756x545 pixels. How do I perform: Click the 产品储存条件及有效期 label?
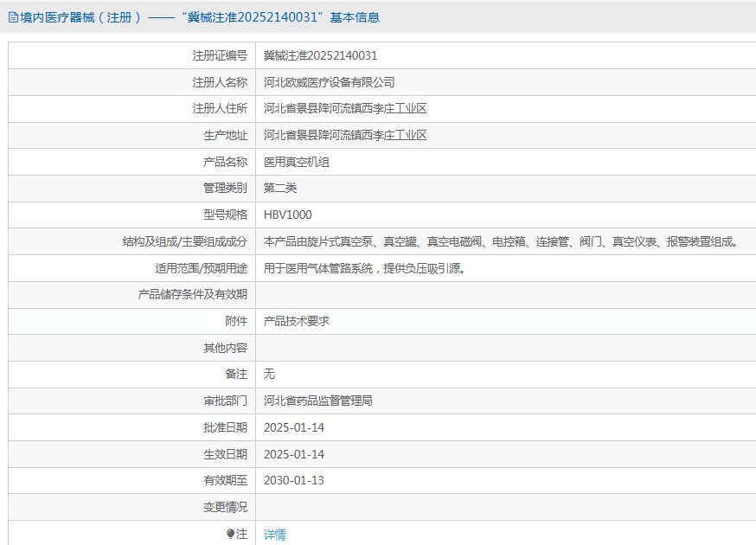click(192, 294)
